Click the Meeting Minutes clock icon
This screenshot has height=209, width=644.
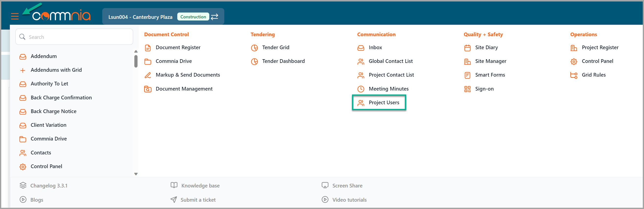[x=361, y=89]
